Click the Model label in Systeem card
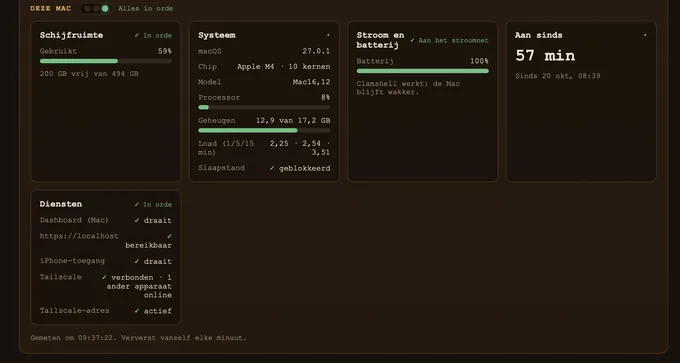Image resolution: width=680 pixels, height=363 pixels. [209, 82]
